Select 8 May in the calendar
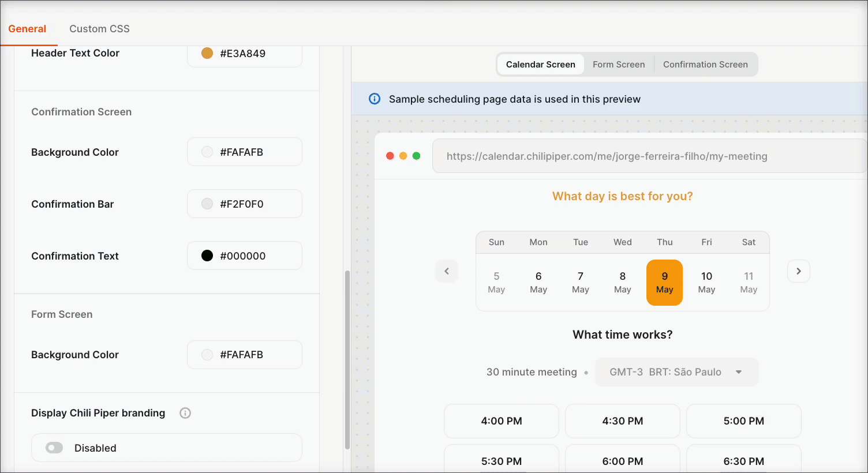 pos(623,283)
